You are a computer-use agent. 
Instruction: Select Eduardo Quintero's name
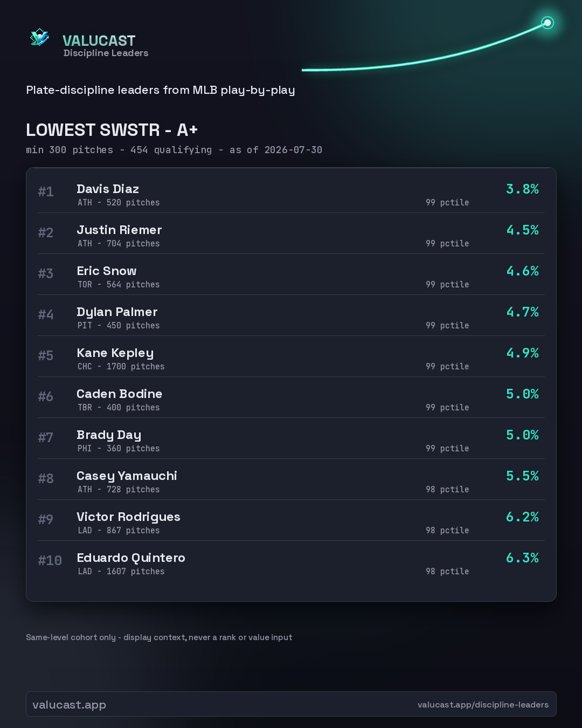coord(131,558)
